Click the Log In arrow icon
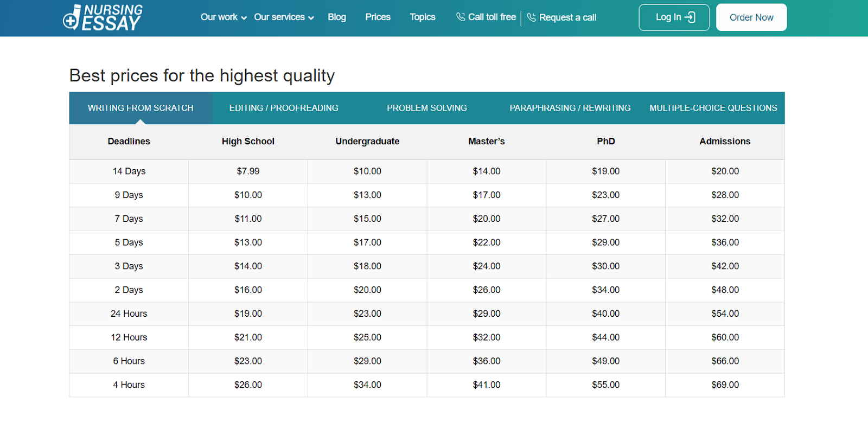The width and height of the screenshot is (868, 422). coord(690,17)
